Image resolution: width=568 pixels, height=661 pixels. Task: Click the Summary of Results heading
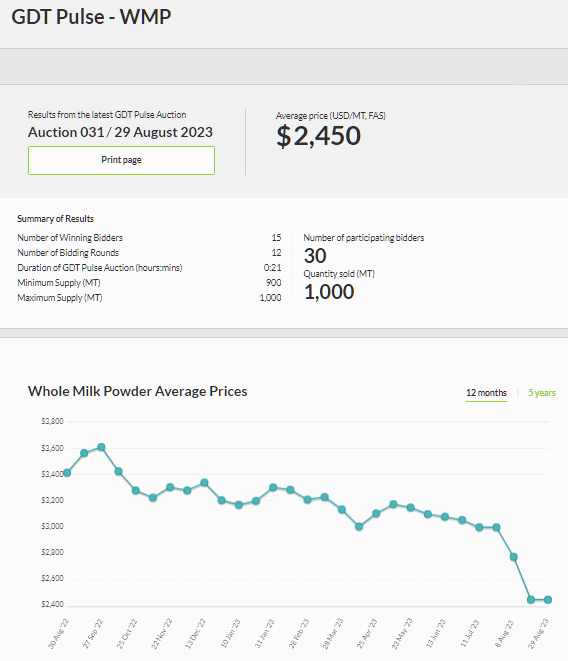tap(55, 219)
